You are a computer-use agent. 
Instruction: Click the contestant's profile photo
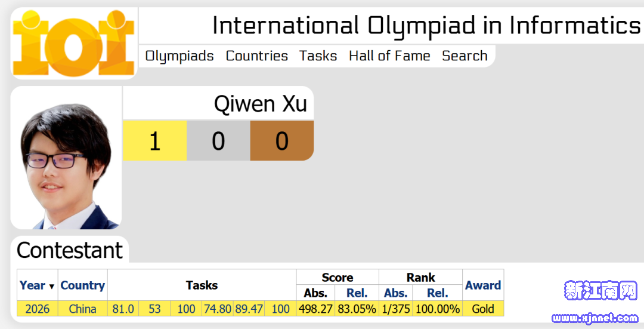66,158
